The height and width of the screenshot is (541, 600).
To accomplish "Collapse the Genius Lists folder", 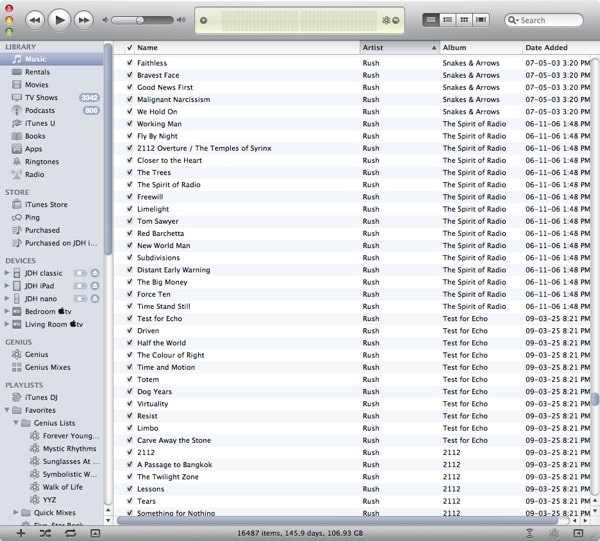I will (16, 423).
